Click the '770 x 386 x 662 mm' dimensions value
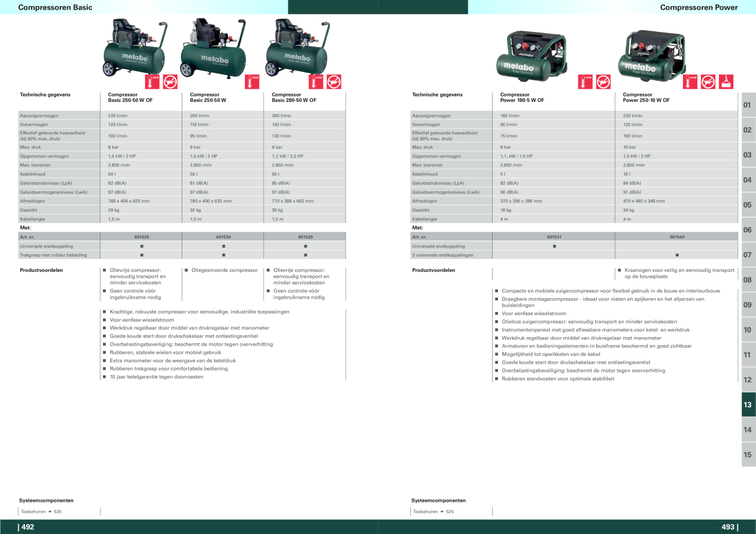Viewport: 756px width, 534px height. [x=293, y=201]
